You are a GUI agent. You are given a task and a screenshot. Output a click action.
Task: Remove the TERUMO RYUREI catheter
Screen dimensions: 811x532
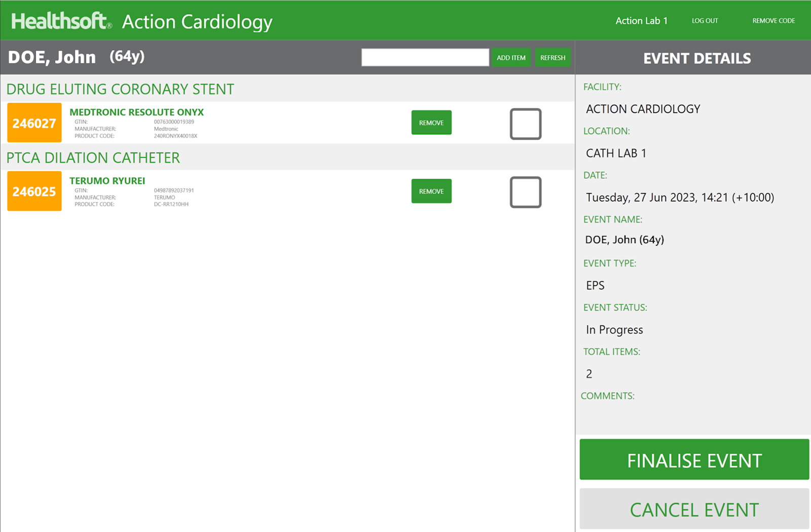(x=431, y=191)
